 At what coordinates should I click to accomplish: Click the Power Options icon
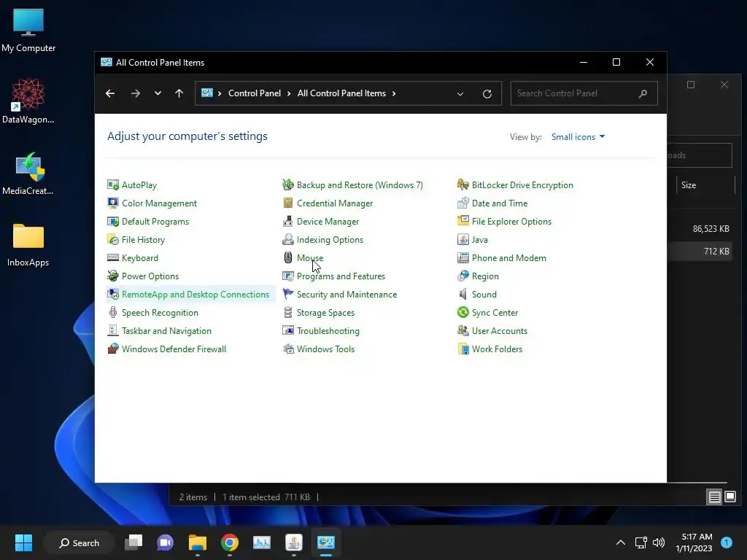[113, 276]
